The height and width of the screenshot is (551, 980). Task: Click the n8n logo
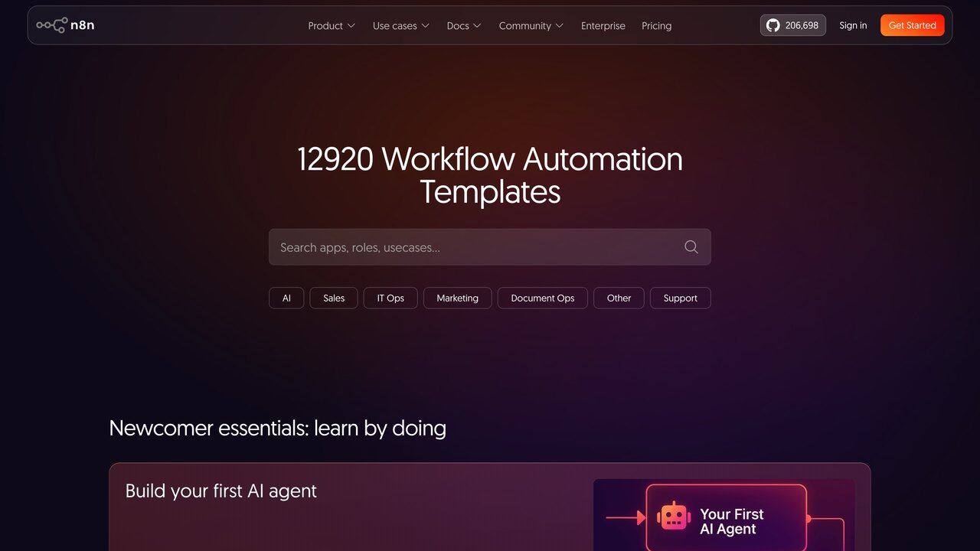coord(66,25)
